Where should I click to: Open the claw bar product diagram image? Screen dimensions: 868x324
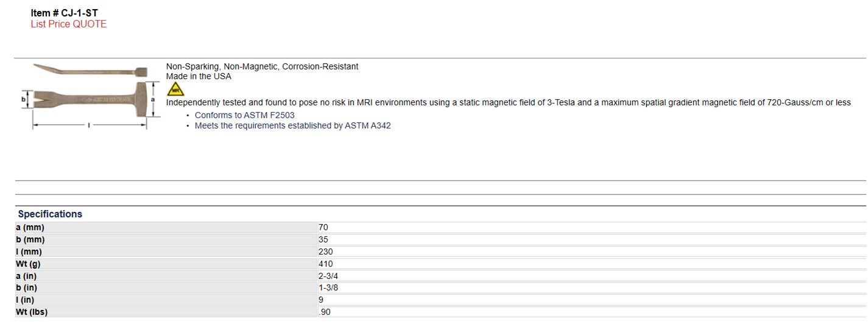point(90,95)
